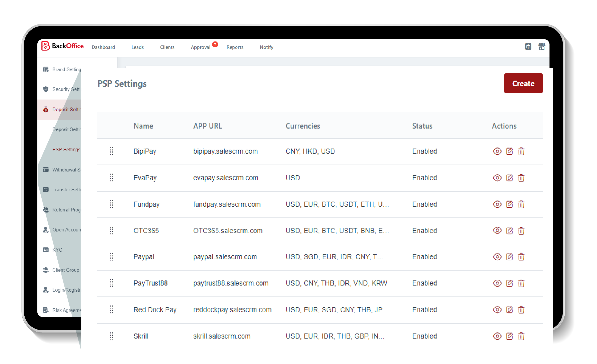Image resolution: width=597 pixels, height=364 pixels.
Task: Edit the BipiPay PSP entry
Action: click(x=509, y=151)
